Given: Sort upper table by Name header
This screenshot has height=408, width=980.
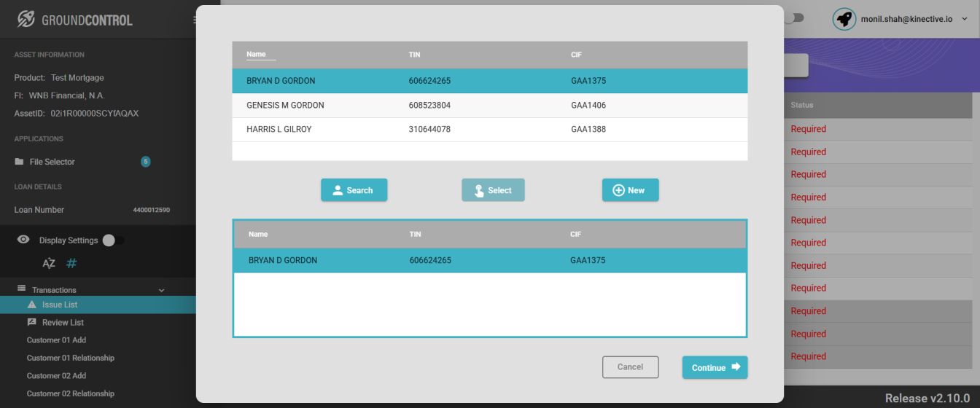Looking at the screenshot, I should [256, 54].
